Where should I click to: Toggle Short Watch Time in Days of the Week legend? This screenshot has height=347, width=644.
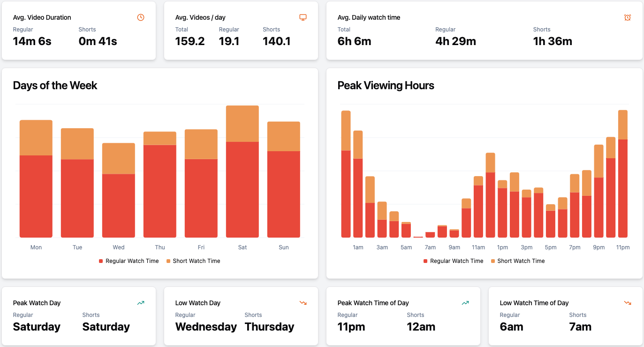(193, 261)
